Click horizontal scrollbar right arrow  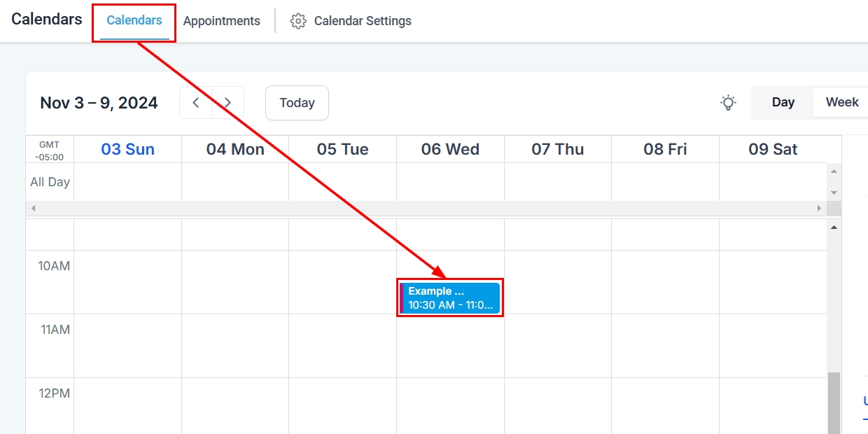819,208
